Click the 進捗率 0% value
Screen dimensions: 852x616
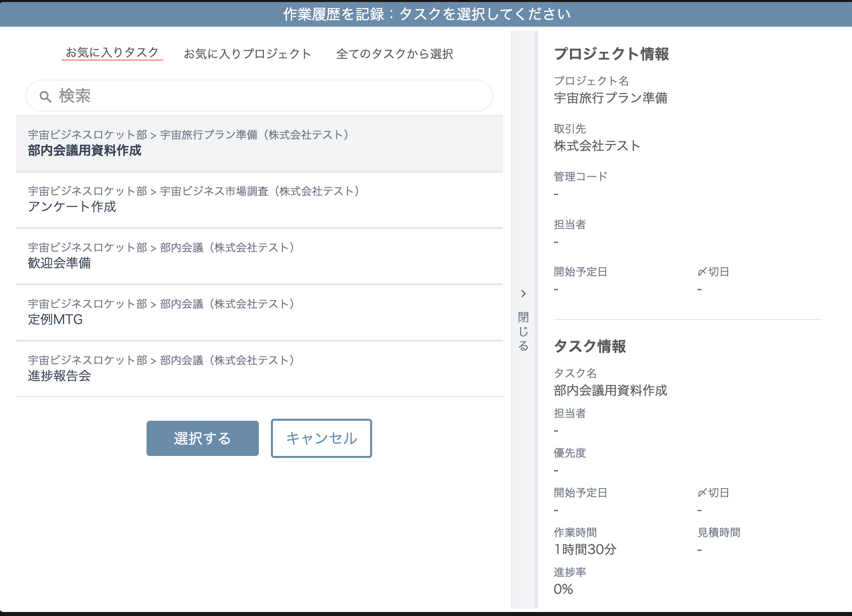[563, 589]
